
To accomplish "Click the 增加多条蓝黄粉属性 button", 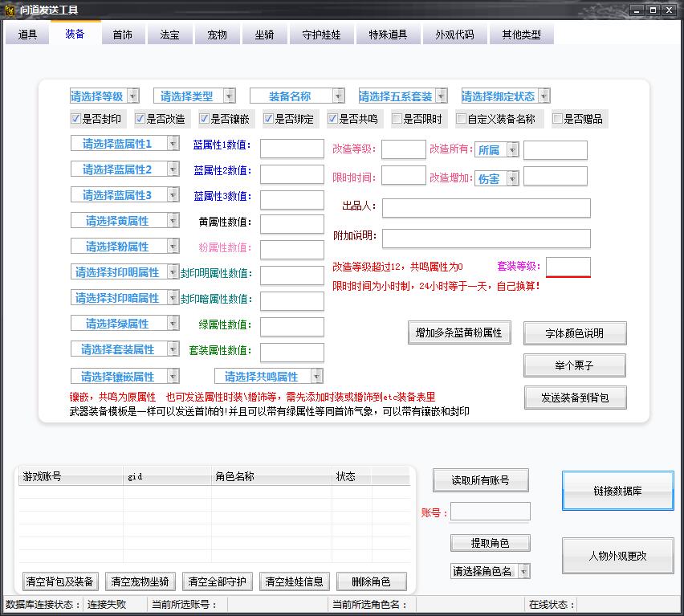I will pos(459,332).
